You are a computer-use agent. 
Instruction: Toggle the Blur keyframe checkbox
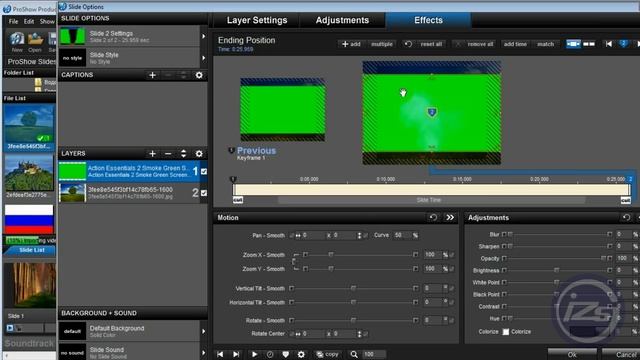[504, 234]
